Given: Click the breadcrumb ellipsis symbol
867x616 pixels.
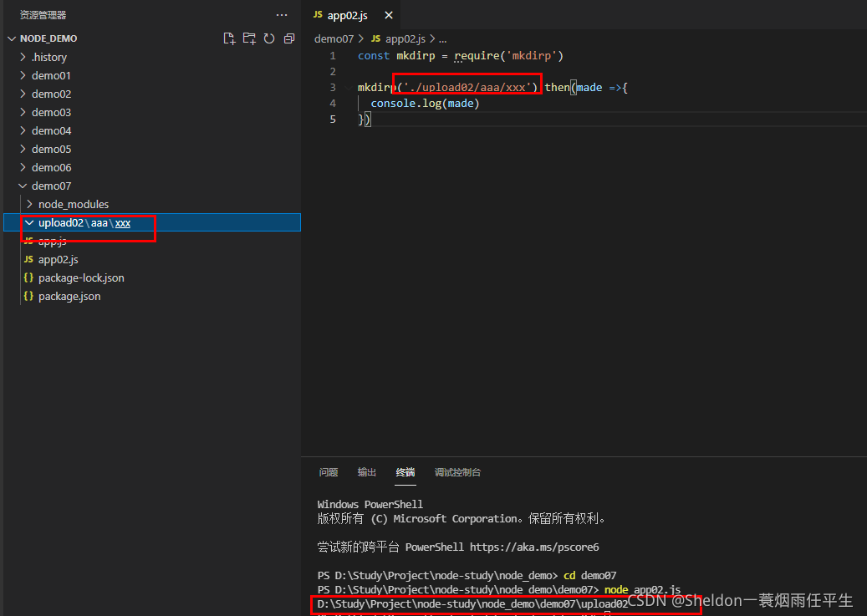Looking at the screenshot, I should click(x=442, y=40).
